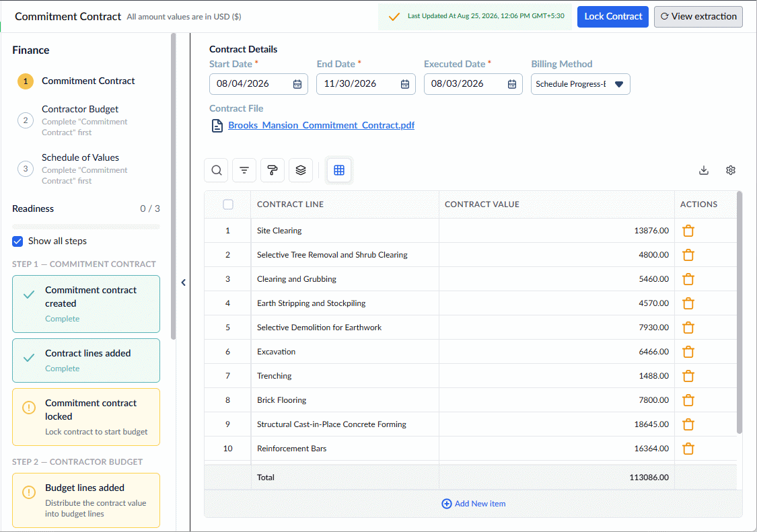This screenshot has height=532, width=757.
Task: Open the Contract lines added card
Action: (x=86, y=360)
